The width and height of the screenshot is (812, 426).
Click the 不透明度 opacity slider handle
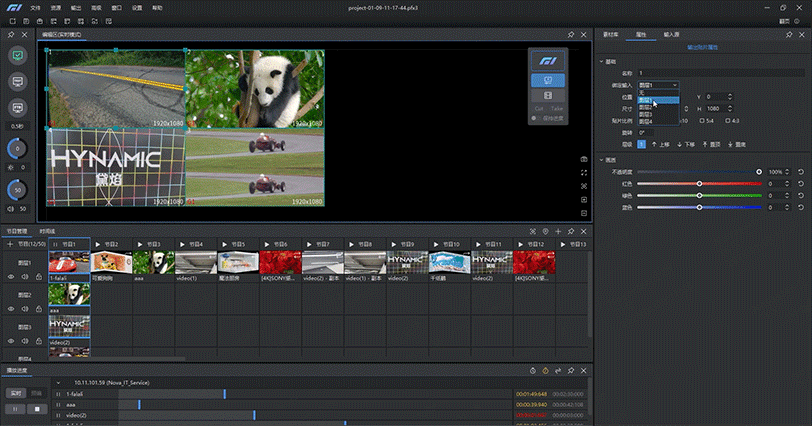(759, 172)
